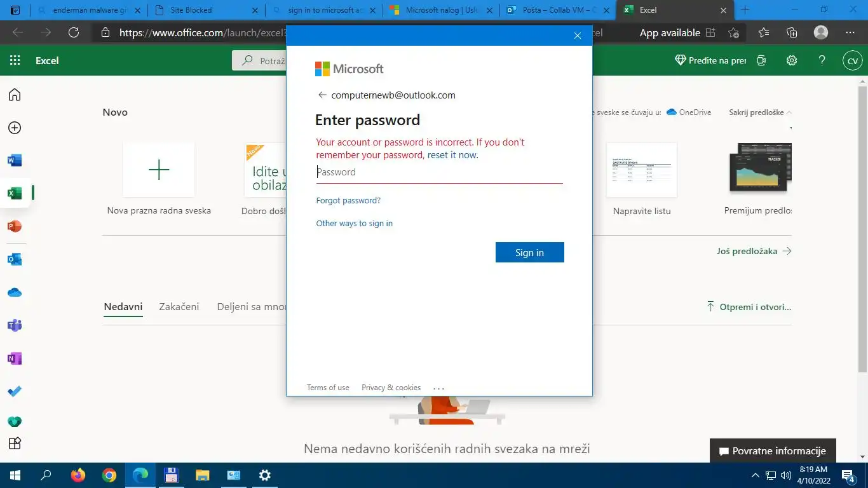Viewport: 868px width, 488px height.
Task: Open Teams from the Office sidebar
Action: (15, 325)
